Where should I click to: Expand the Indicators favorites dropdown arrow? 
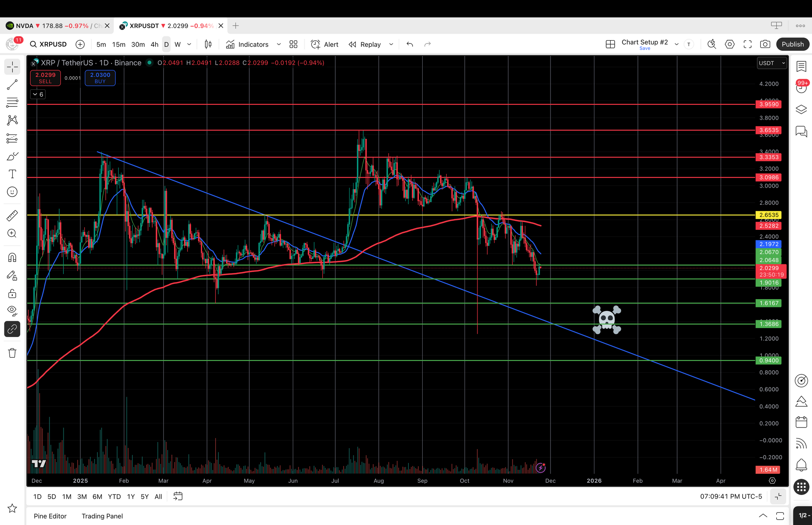coord(279,44)
